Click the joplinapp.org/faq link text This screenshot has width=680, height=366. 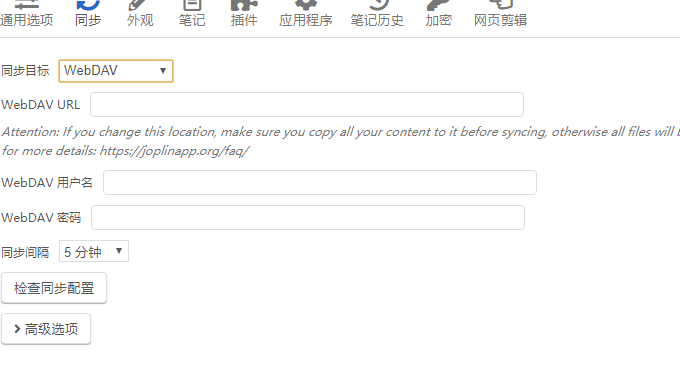pos(174,151)
